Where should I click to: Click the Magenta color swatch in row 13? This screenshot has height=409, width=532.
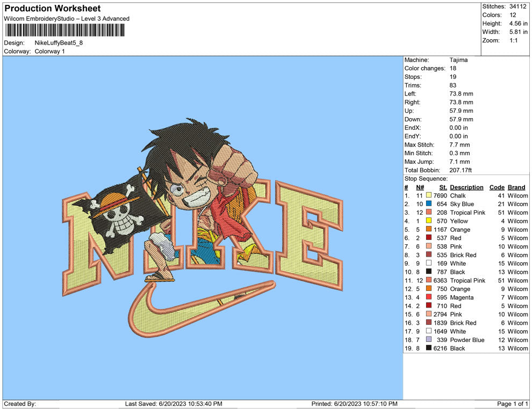click(x=429, y=297)
